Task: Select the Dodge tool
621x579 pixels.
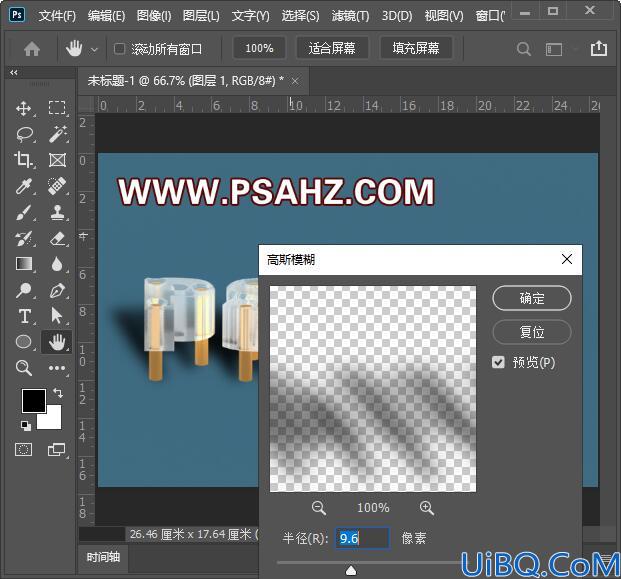Action: tap(24, 290)
